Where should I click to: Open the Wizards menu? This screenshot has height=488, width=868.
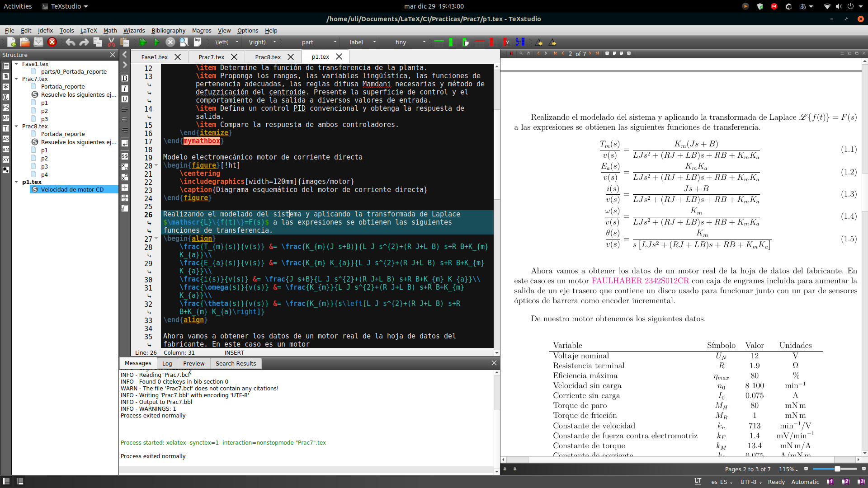pos(134,30)
